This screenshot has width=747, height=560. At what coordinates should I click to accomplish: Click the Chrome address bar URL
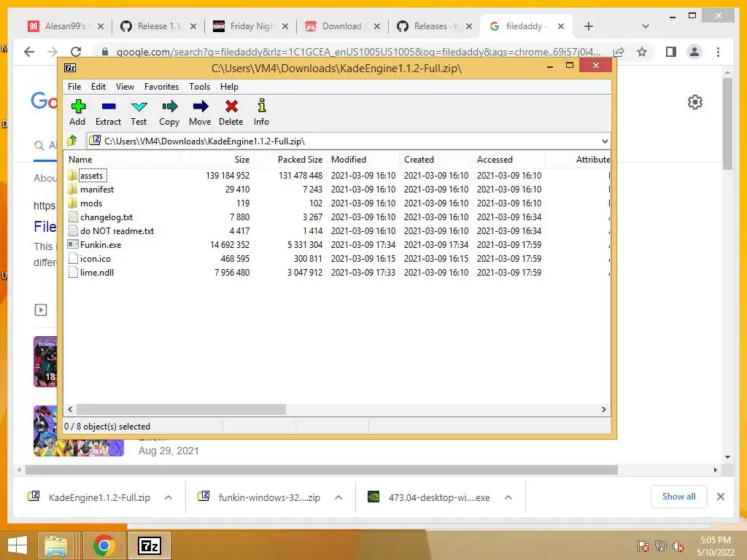click(x=358, y=52)
